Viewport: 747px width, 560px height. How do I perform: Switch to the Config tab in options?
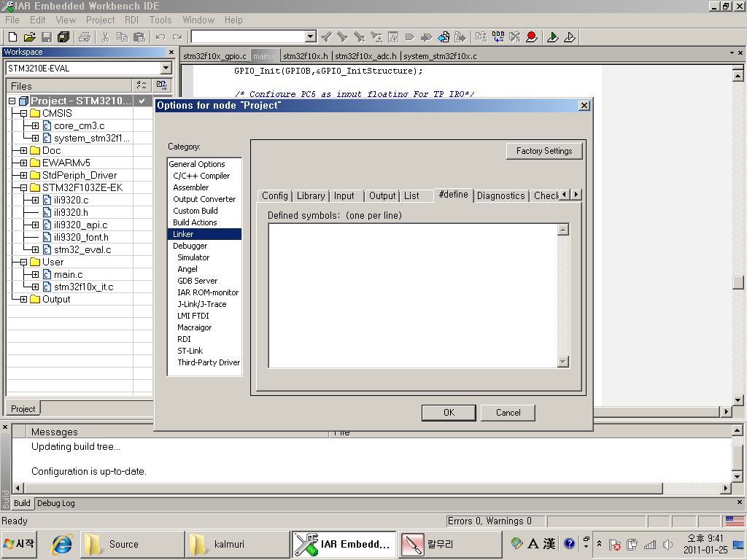(x=275, y=195)
